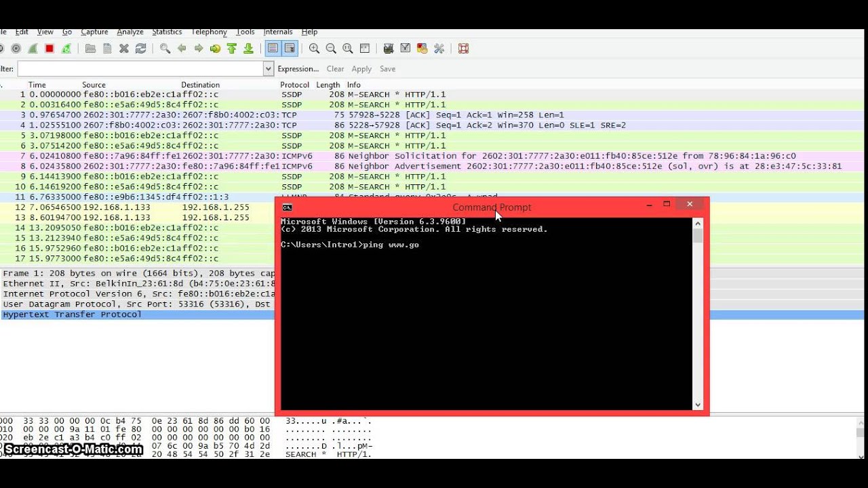Image resolution: width=868 pixels, height=488 pixels.
Task: Click the Save filter button
Action: tap(387, 68)
